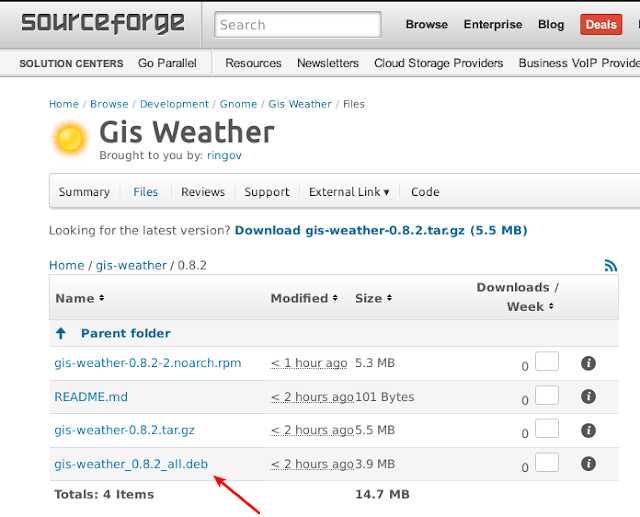Click Gis Weather in the breadcrumb
Image resolution: width=640 pixels, height=517 pixels.
click(300, 104)
